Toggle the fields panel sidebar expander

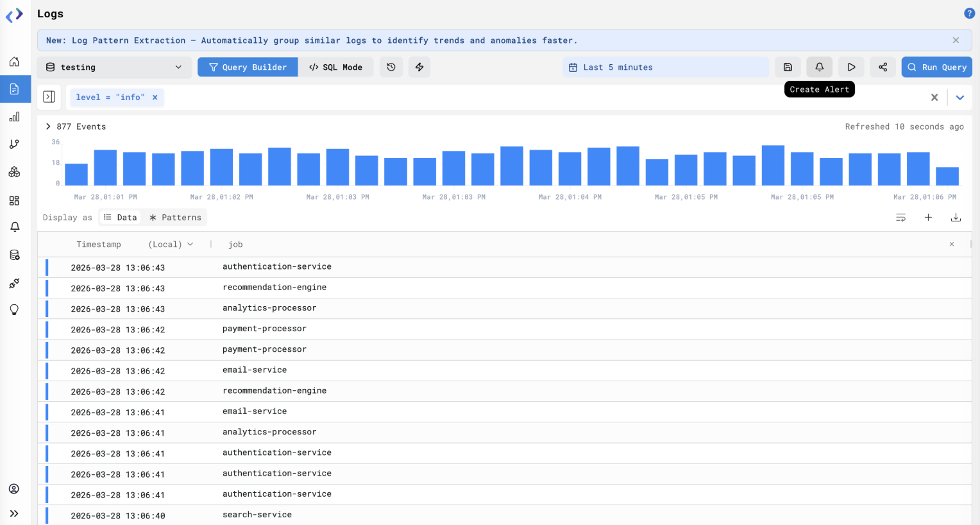pyautogui.click(x=49, y=96)
